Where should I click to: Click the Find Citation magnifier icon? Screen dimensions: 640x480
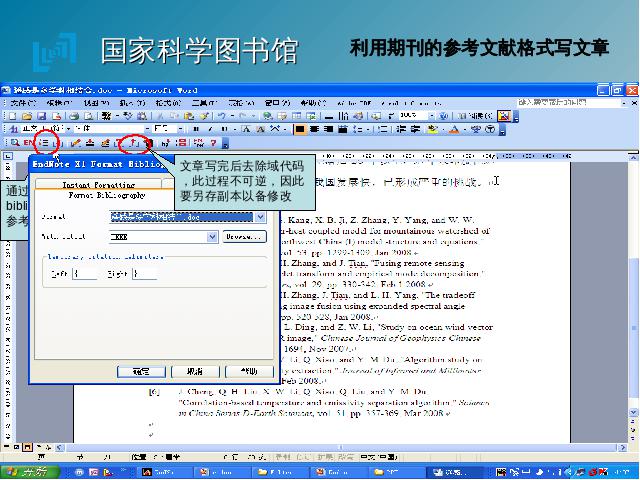click(15, 143)
